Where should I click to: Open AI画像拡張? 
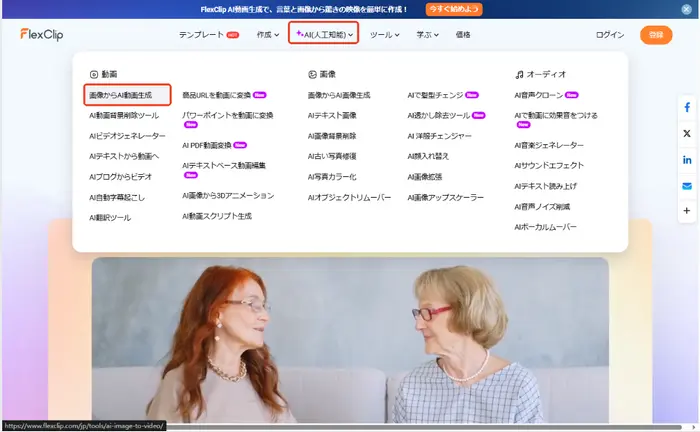coord(425,177)
